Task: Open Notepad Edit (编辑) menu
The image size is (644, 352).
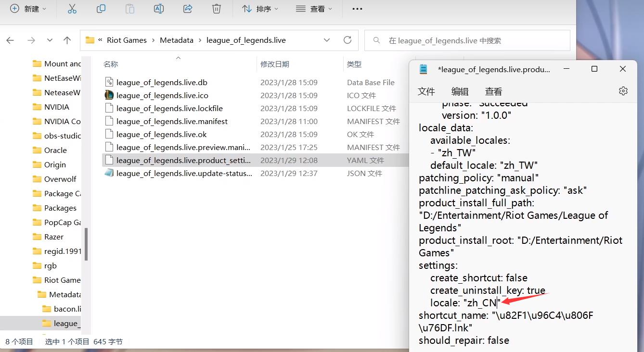Action: (460, 91)
